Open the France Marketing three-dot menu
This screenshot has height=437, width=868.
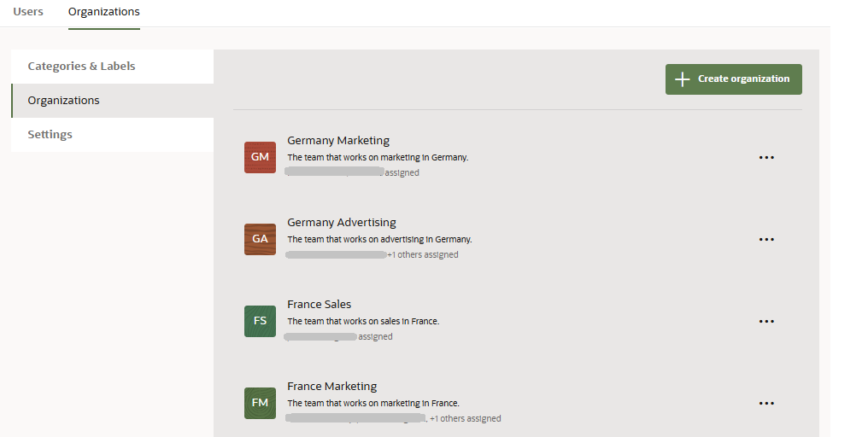coord(766,403)
